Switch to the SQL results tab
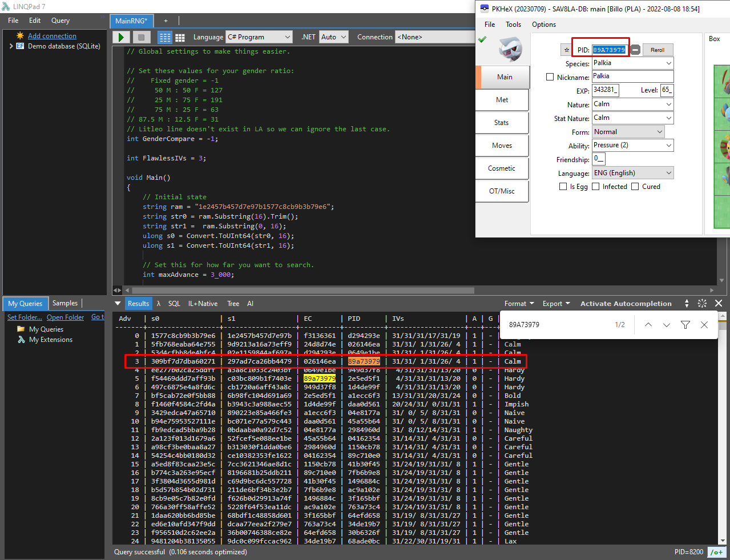Screen dimensions: 730x560 [x=174, y=304]
